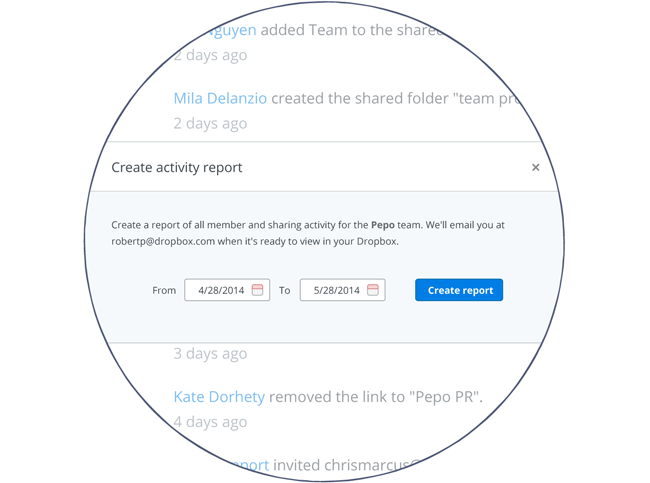Click the Nguyen name link
Viewport: 650px width, 483px height.
[231, 31]
